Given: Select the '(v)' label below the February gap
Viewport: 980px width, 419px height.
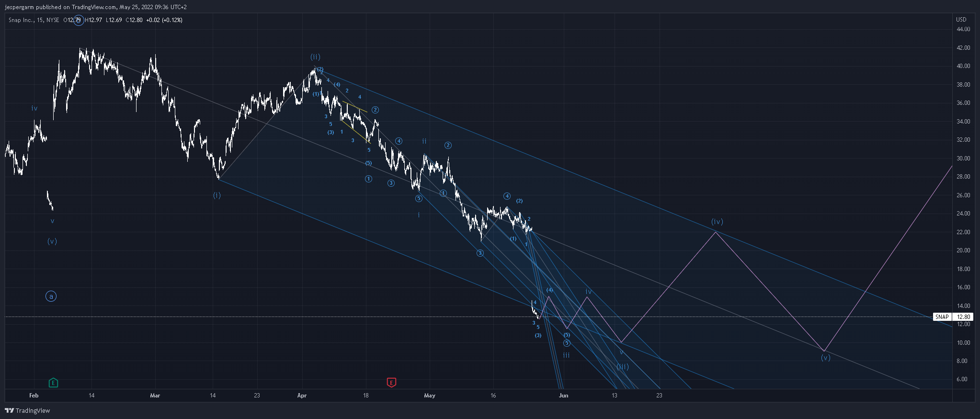Looking at the screenshot, I should (52, 241).
